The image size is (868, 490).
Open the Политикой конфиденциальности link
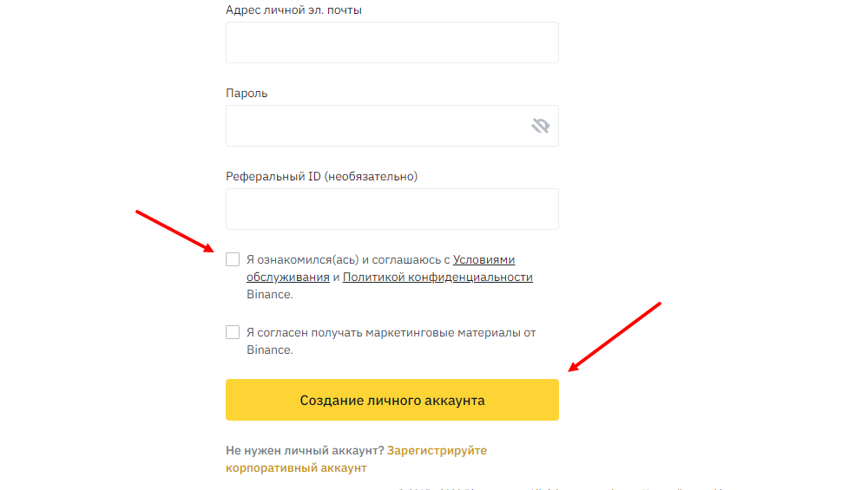[x=437, y=278]
